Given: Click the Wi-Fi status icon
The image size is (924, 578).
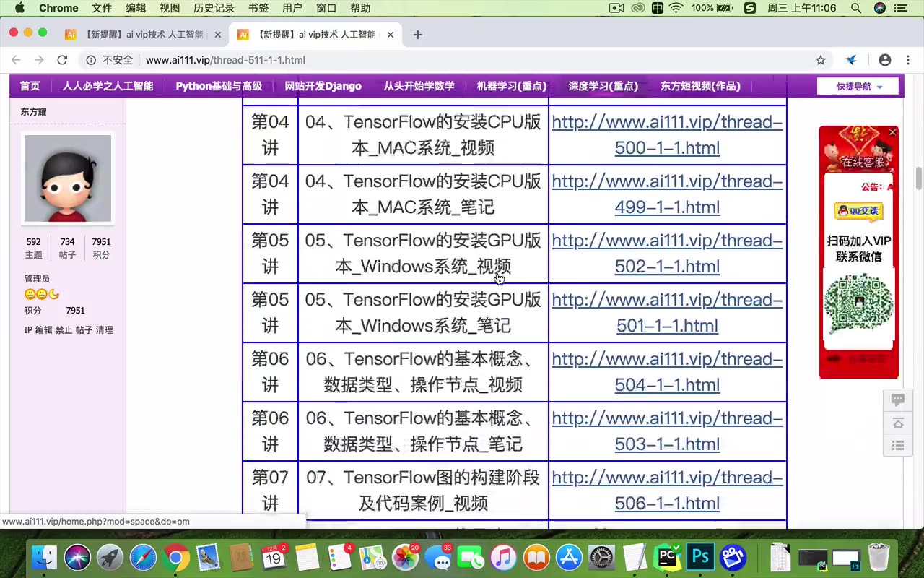Looking at the screenshot, I should pos(676,8).
